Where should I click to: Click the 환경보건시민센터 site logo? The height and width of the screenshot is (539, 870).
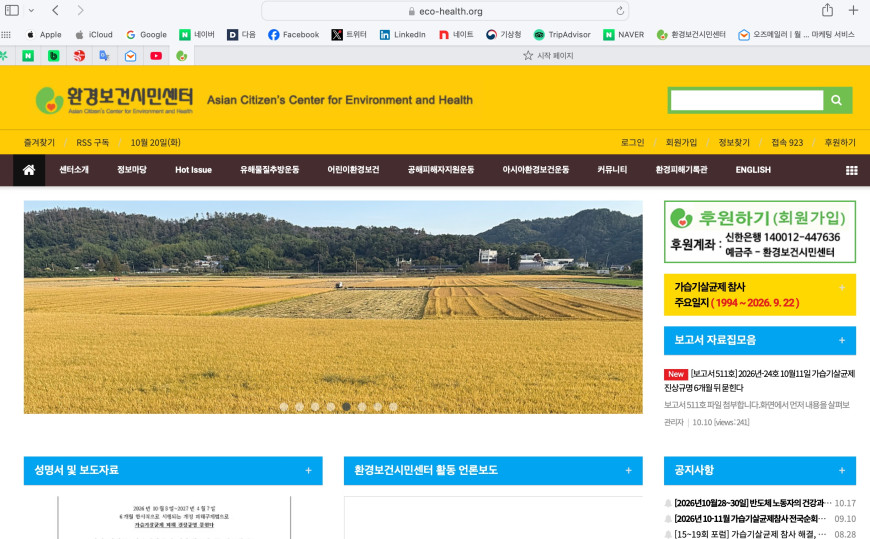(x=114, y=100)
